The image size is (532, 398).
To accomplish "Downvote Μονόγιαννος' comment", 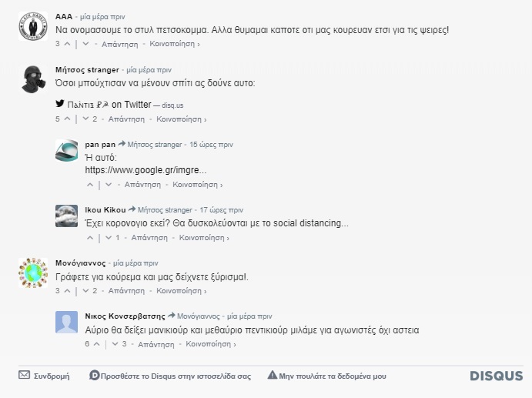I will click(85, 291).
